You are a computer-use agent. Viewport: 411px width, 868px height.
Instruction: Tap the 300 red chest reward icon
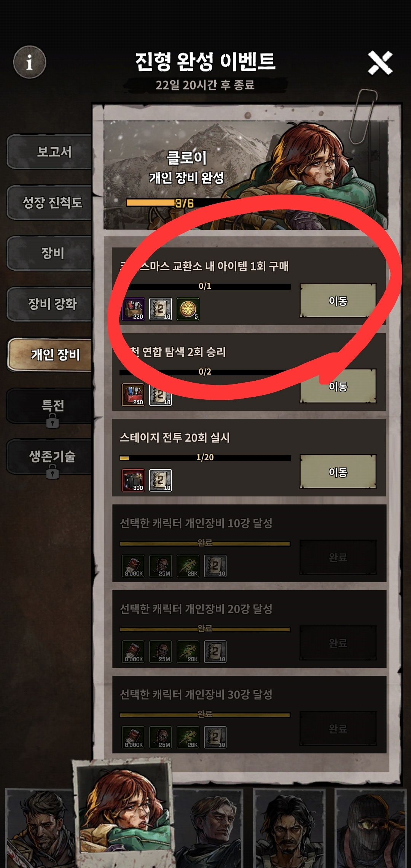point(133,480)
